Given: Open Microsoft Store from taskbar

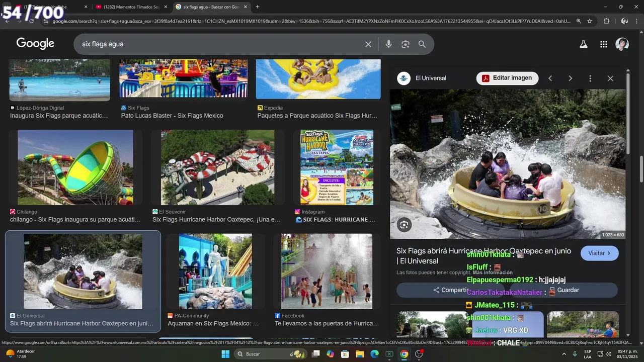Looking at the screenshot, I should click(x=345, y=354).
